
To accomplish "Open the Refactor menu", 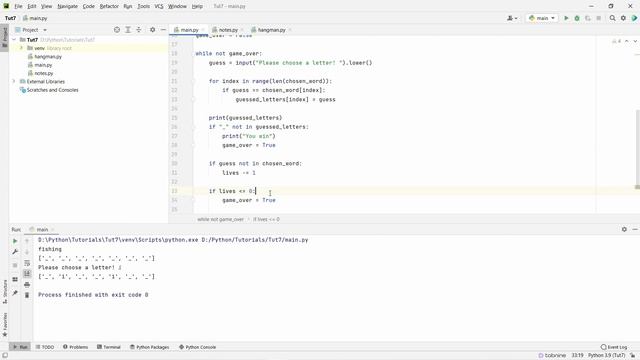I will pos(109,6).
